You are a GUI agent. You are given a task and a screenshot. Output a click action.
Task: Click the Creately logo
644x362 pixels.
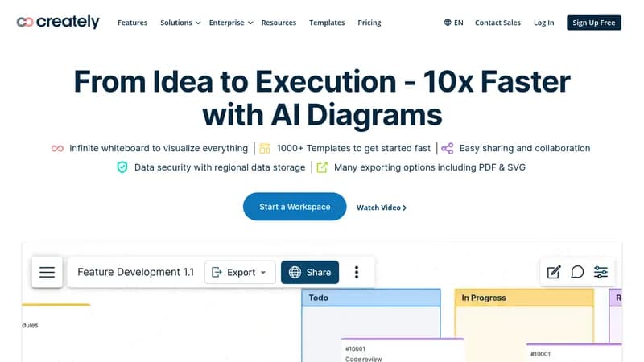58,22
